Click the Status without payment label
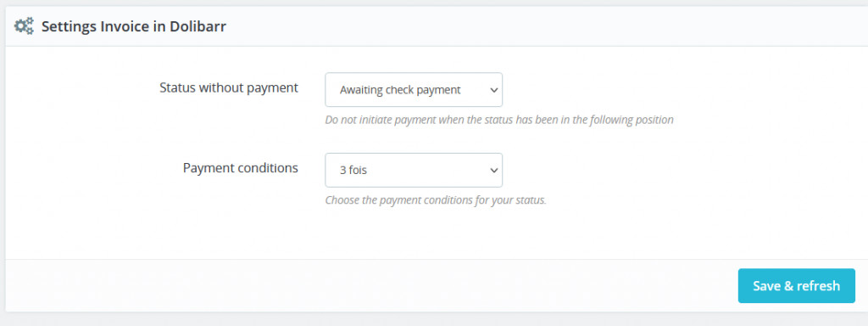Viewport: 868px width, 326px height. tap(229, 87)
